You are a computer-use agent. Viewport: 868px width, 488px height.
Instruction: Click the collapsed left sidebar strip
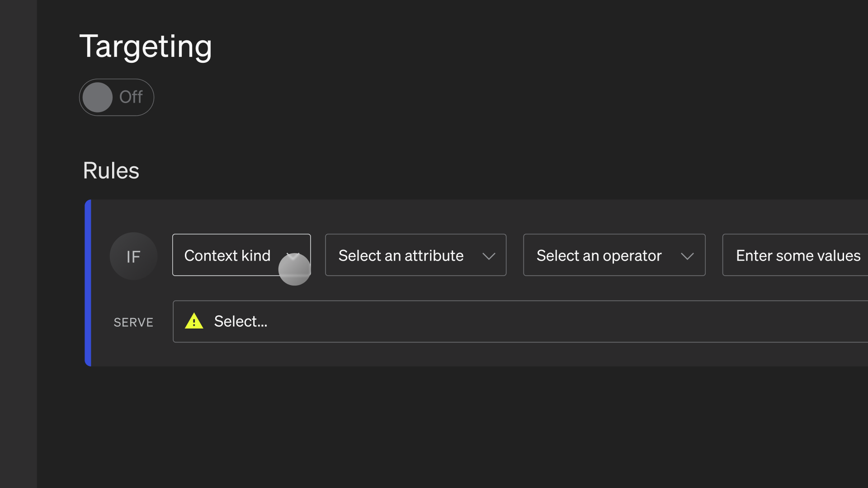[x=18, y=244]
